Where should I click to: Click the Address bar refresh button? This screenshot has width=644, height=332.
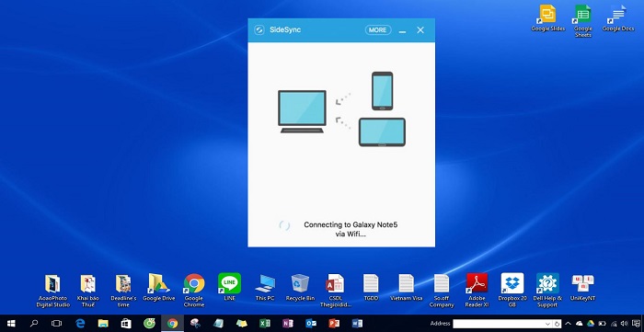(557, 324)
